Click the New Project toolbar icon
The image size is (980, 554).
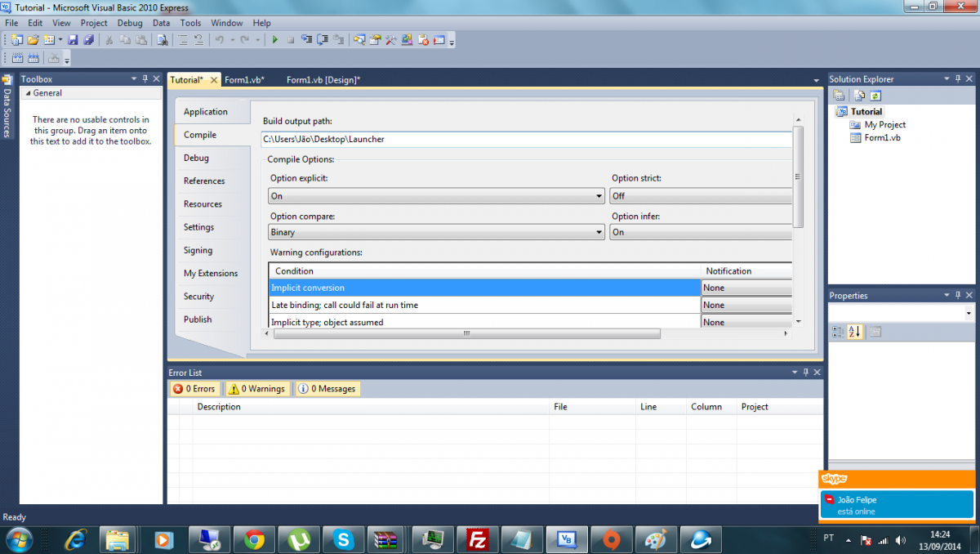click(16, 39)
